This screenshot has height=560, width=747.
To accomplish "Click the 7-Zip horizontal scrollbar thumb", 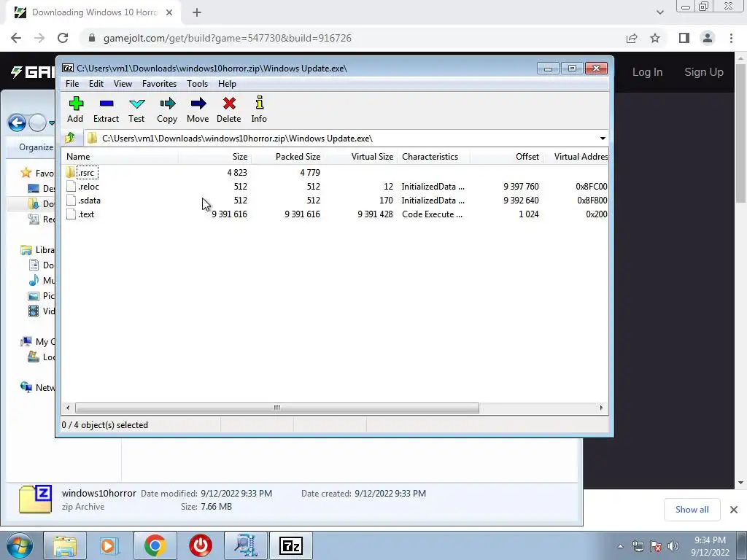I will [x=276, y=408].
